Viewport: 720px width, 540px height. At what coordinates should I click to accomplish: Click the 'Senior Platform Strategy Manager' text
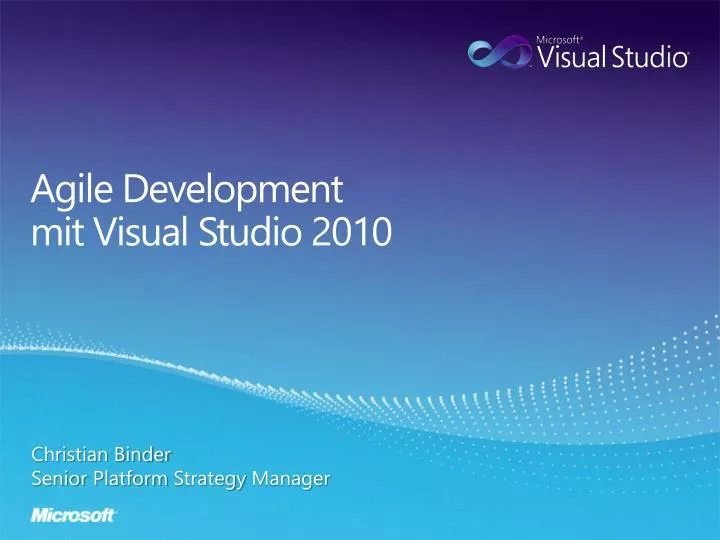[x=180, y=479]
